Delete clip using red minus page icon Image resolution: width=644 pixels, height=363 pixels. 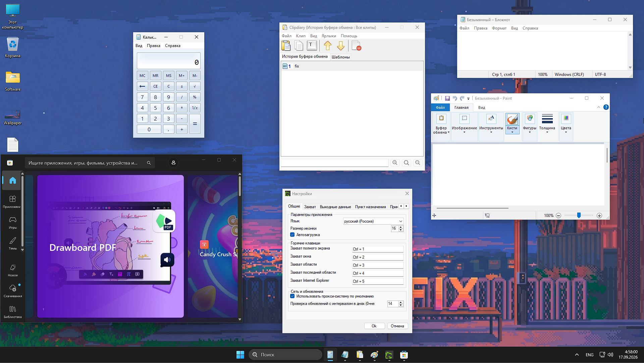click(x=357, y=45)
